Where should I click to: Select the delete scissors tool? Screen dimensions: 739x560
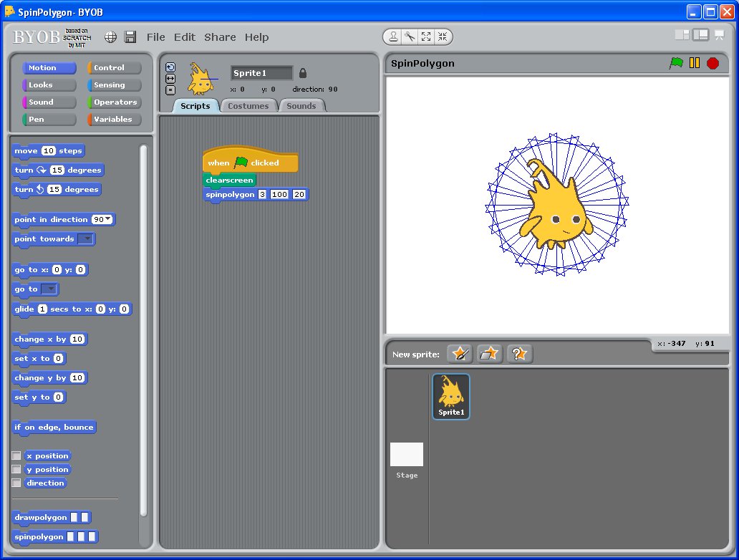click(x=410, y=37)
